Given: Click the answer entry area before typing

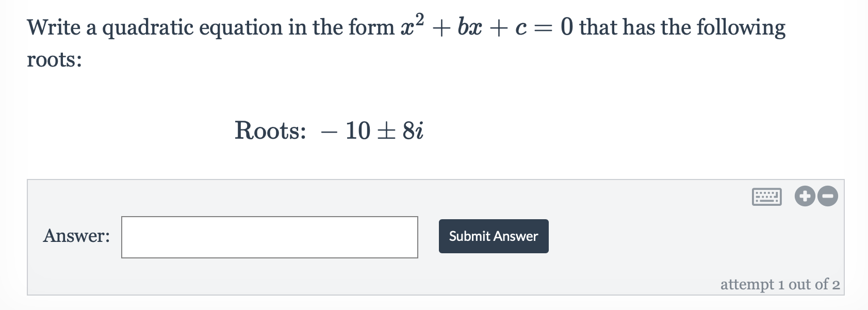Looking at the screenshot, I should (269, 237).
